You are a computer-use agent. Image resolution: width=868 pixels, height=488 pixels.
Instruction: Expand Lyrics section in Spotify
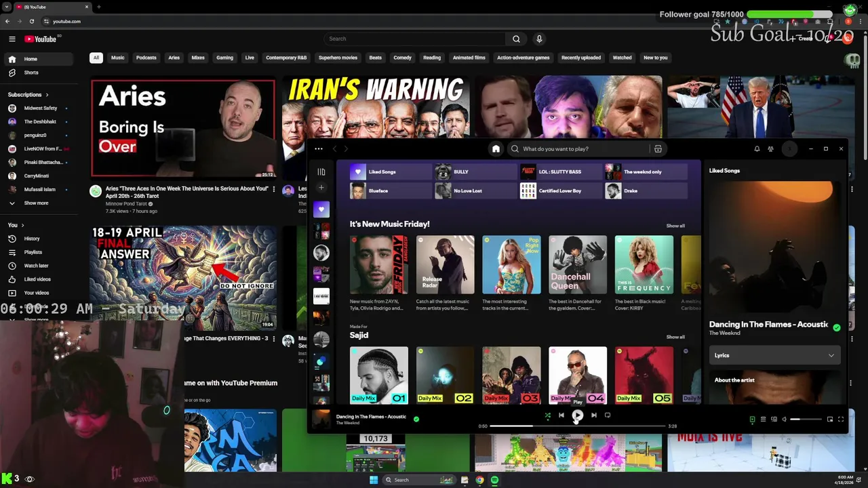tap(774, 355)
